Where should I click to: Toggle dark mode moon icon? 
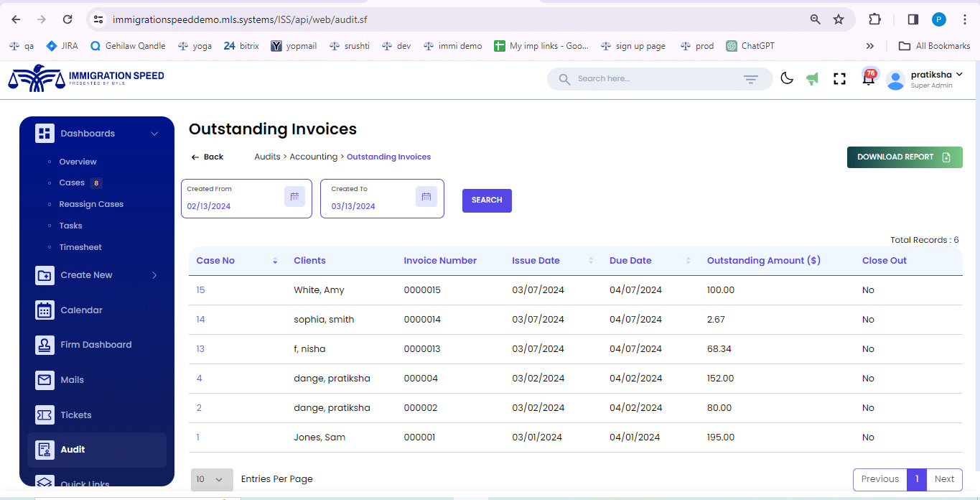[787, 78]
